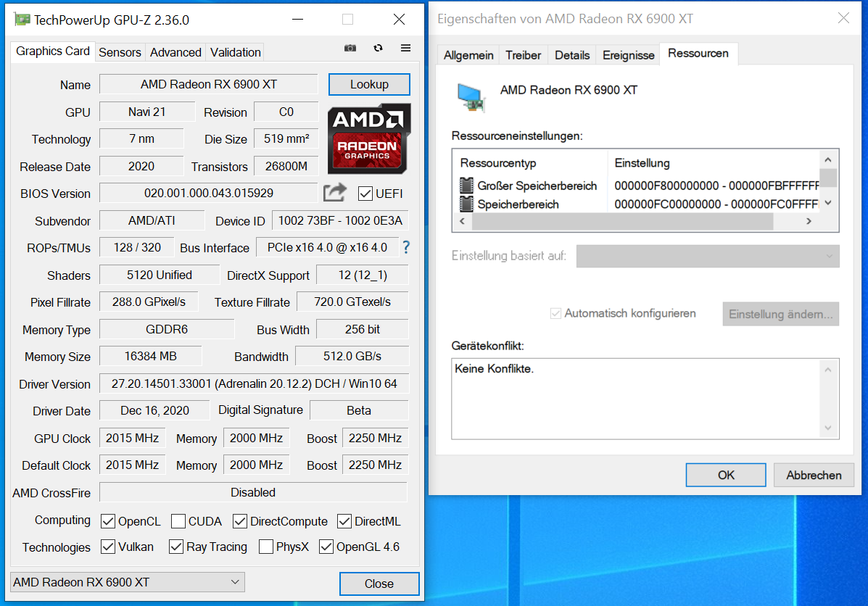Click resource list scroll left arrow
868x606 pixels.
click(x=462, y=221)
